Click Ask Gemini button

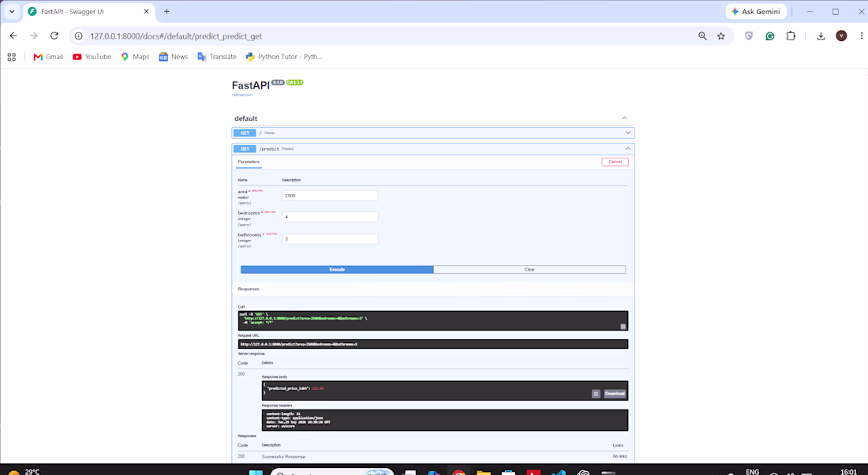756,11
